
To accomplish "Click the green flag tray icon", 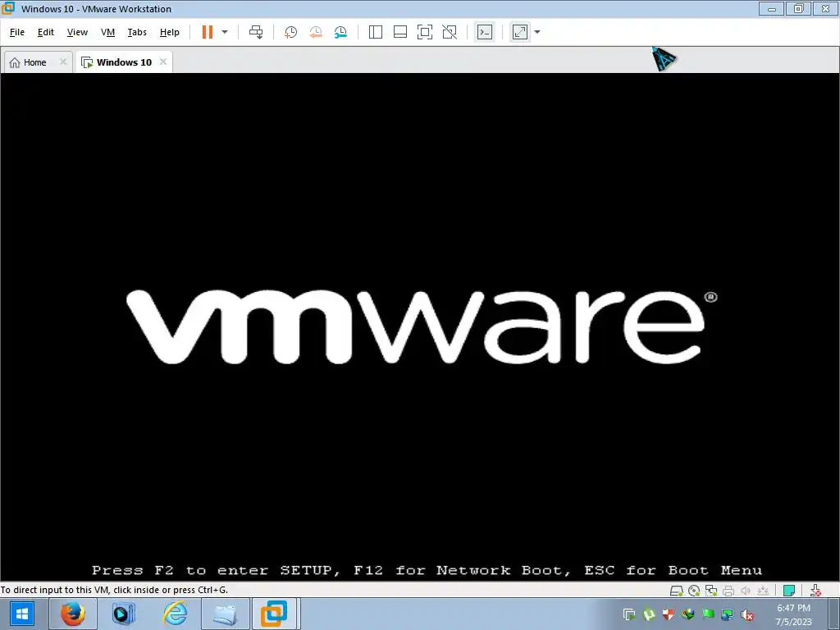I will (x=708, y=614).
